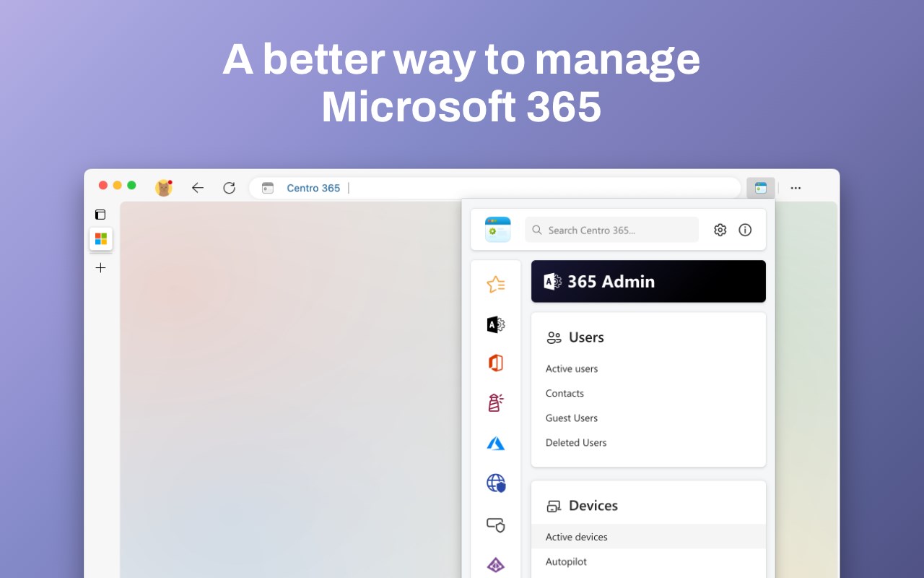Click the search magnifier icon
924x578 pixels.
click(x=537, y=230)
